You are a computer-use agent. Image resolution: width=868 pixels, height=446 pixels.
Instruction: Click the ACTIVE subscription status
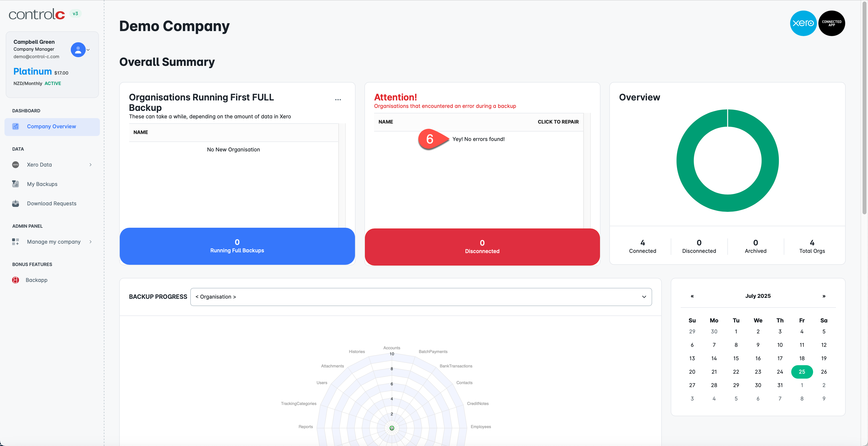click(53, 84)
